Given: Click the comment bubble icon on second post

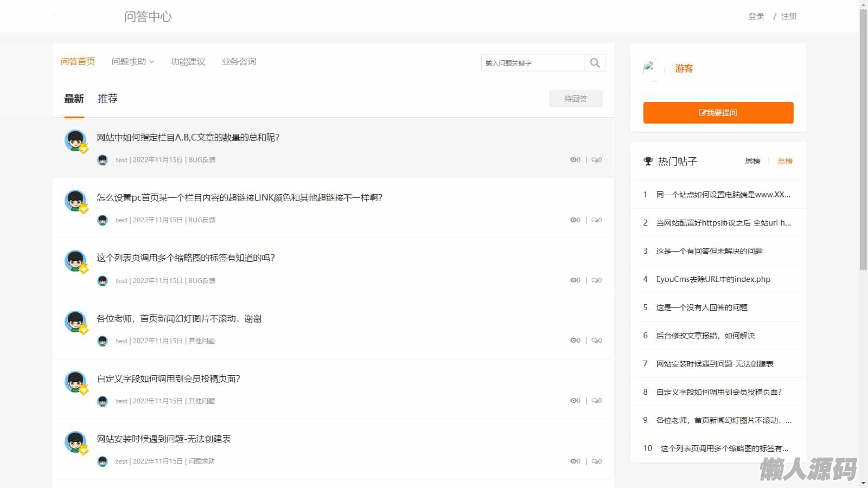Looking at the screenshot, I should pyautogui.click(x=595, y=220).
